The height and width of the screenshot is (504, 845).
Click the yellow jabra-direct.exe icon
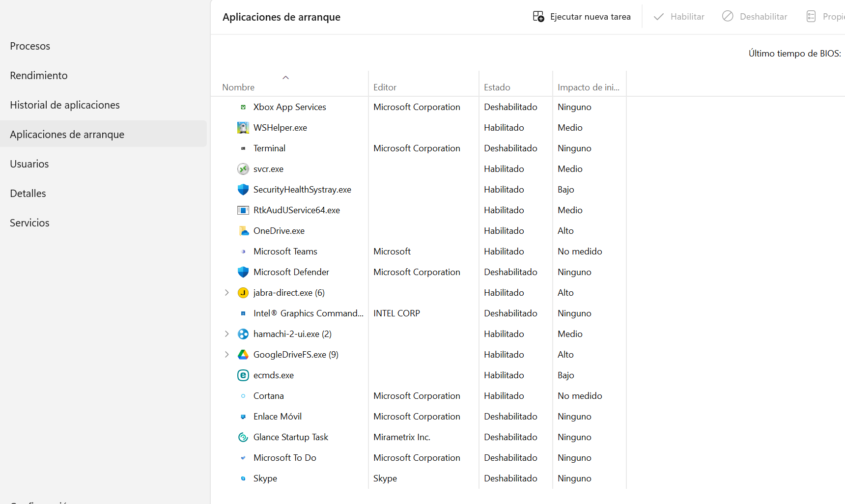tap(243, 293)
